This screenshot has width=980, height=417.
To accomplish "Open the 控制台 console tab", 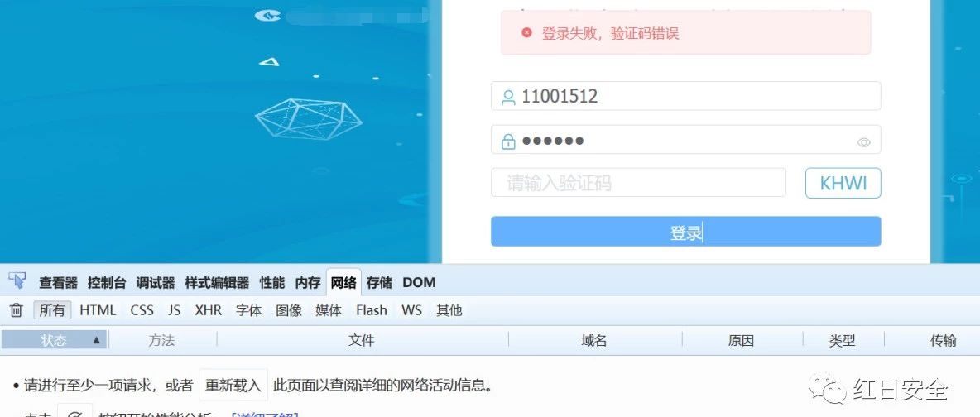I will click(107, 283).
